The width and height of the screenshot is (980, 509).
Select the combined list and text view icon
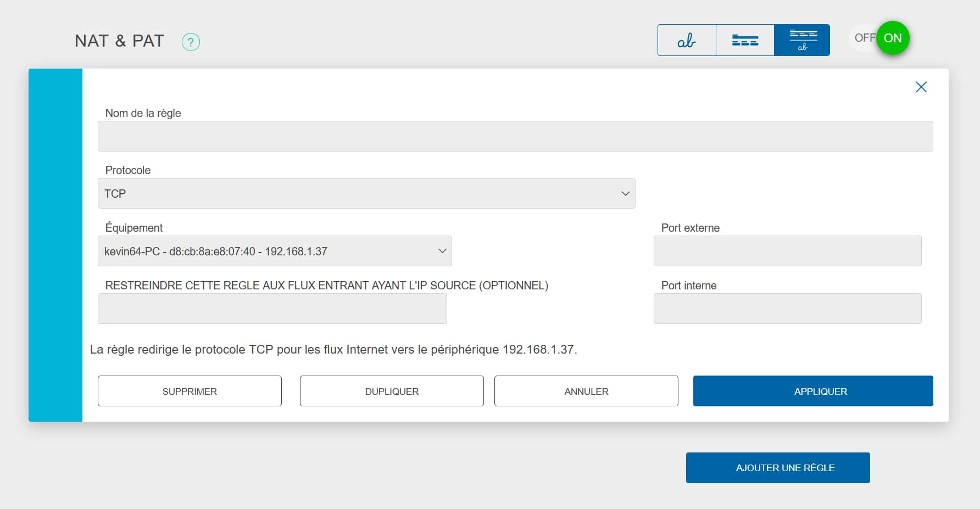tap(802, 40)
